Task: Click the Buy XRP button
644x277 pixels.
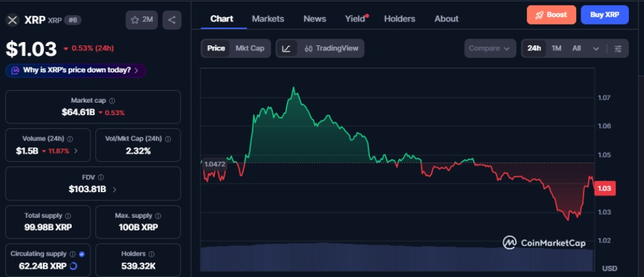Action: click(604, 15)
